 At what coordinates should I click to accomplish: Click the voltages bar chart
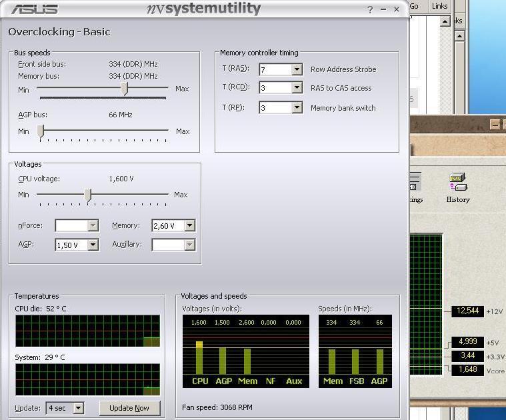[246, 351]
